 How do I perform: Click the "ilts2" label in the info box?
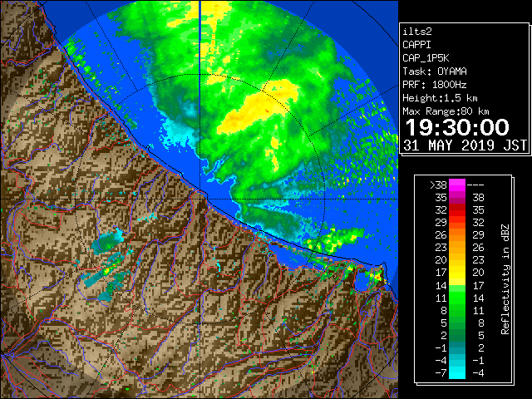tap(417, 32)
